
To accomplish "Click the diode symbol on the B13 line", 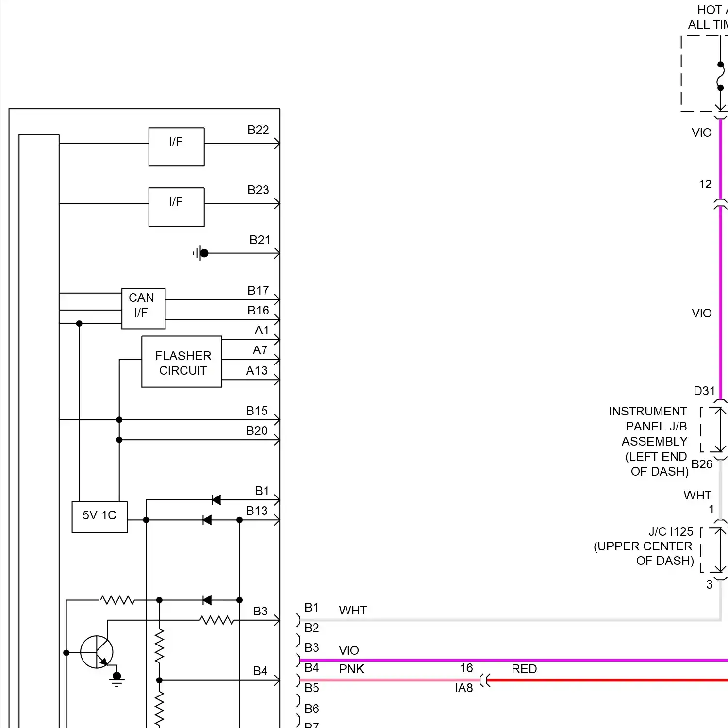I will (x=207, y=520).
